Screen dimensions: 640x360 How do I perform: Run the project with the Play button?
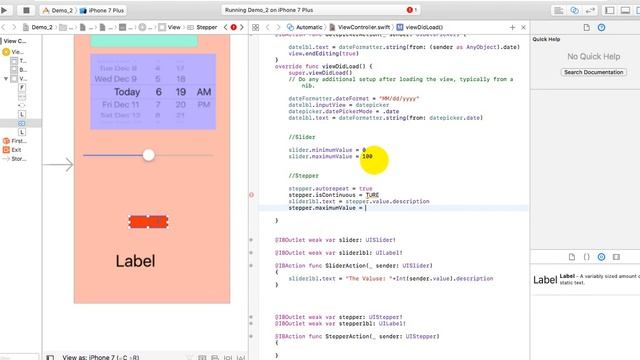4,10
